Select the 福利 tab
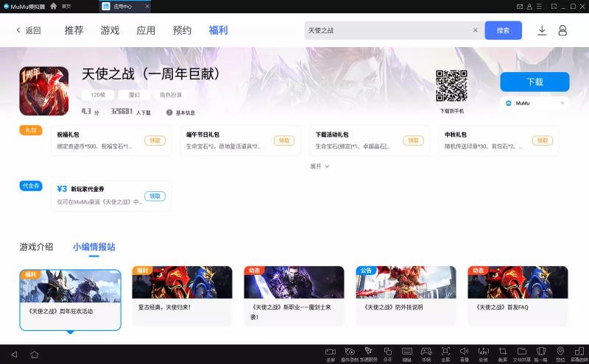The width and height of the screenshot is (589, 364). click(218, 30)
